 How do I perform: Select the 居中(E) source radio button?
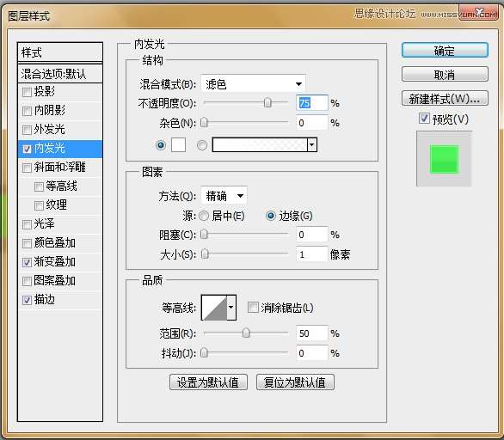204,216
